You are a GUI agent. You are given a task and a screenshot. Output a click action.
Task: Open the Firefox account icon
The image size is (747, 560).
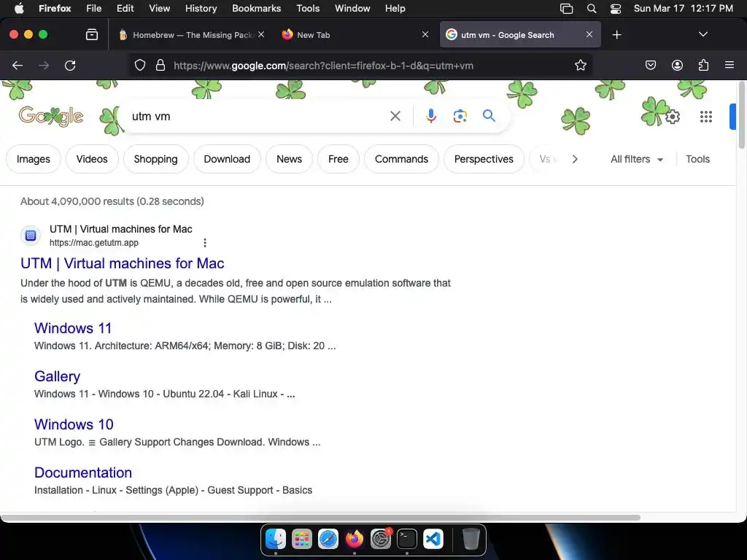click(x=677, y=65)
